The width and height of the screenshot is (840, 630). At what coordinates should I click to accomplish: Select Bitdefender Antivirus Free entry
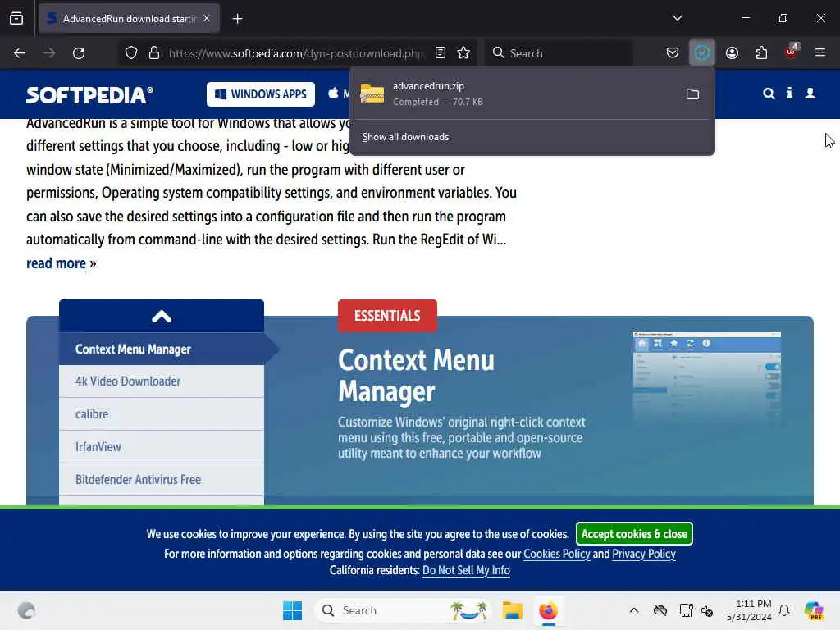tap(162, 479)
